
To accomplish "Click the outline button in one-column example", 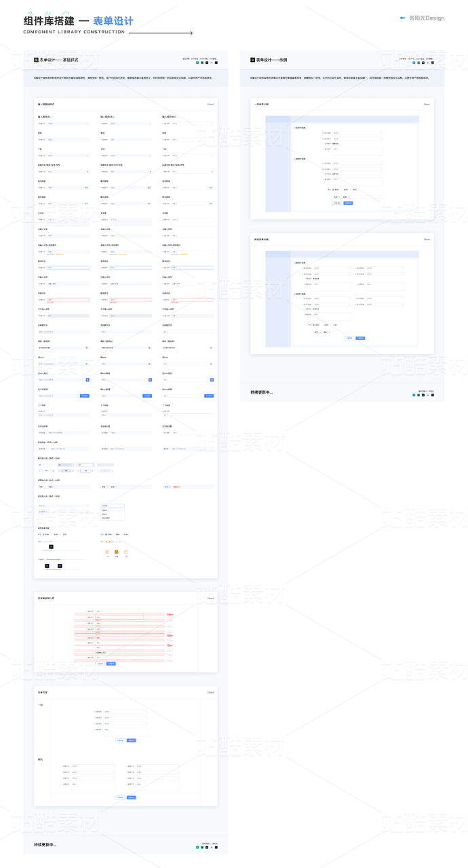I will tap(336, 203).
